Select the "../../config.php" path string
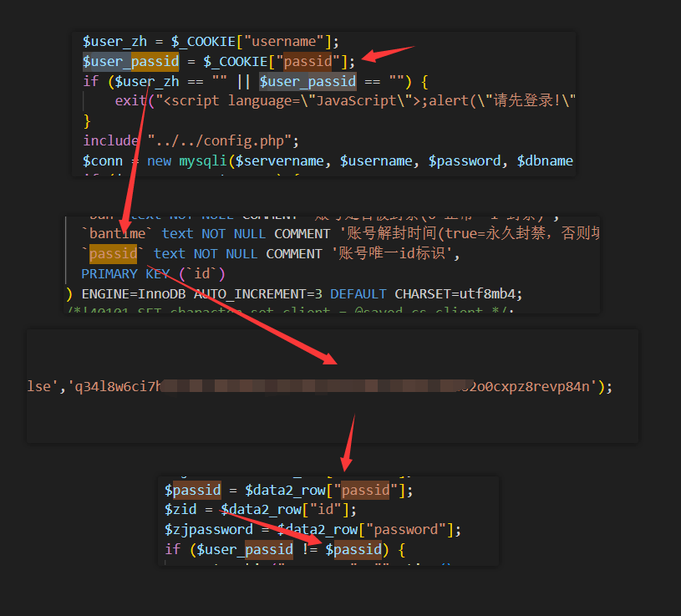The height and width of the screenshot is (616, 681). point(219,141)
